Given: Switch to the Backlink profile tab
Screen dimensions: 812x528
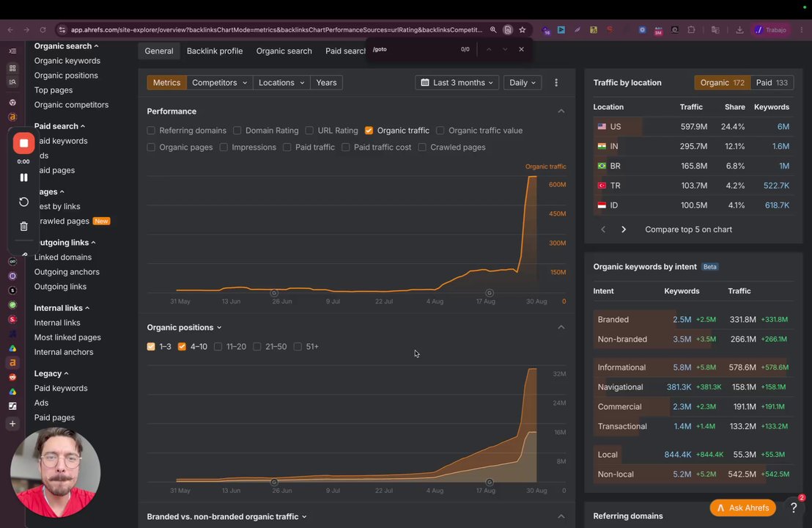Looking at the screenshot, I should pyautogui.click(x=215, y=51).
